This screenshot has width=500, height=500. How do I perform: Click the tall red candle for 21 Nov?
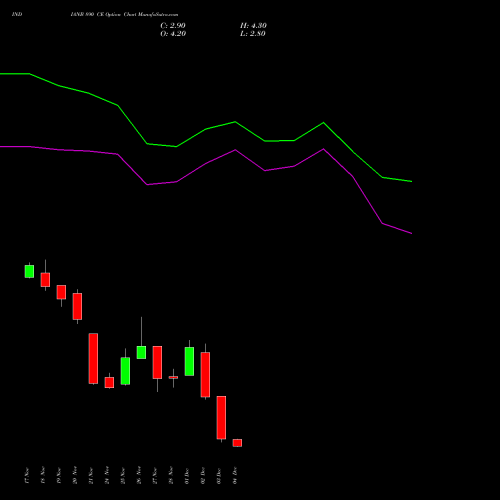click(93, 358)
